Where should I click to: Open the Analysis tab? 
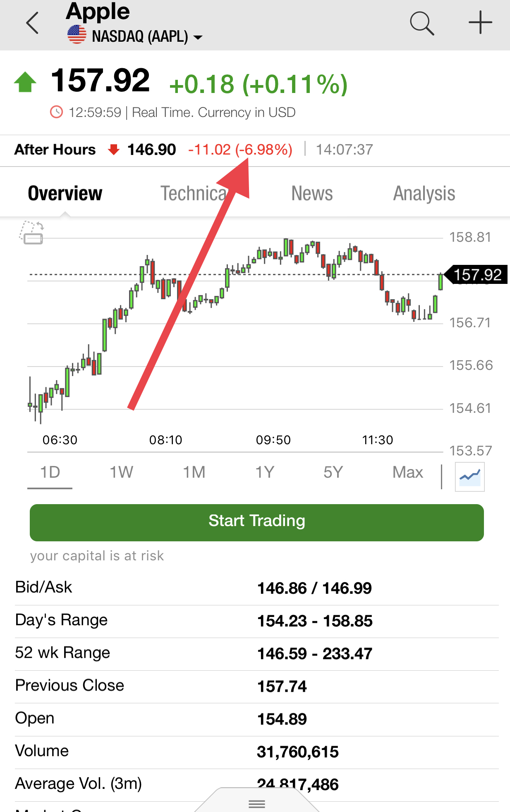pyautogui.click(x=424, y=193)
